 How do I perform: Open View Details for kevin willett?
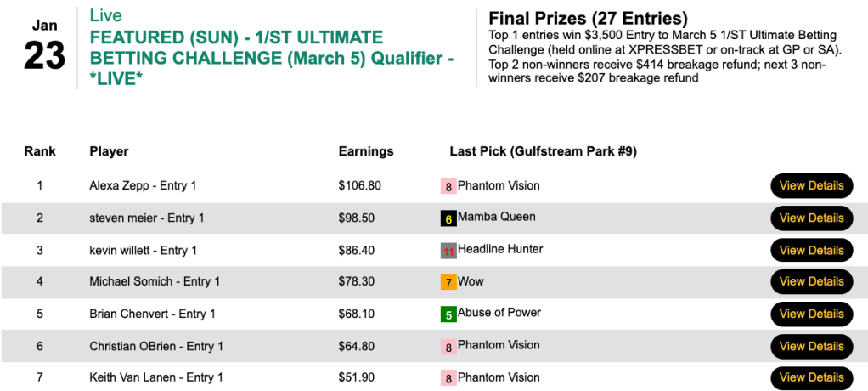tap(811, 251)
